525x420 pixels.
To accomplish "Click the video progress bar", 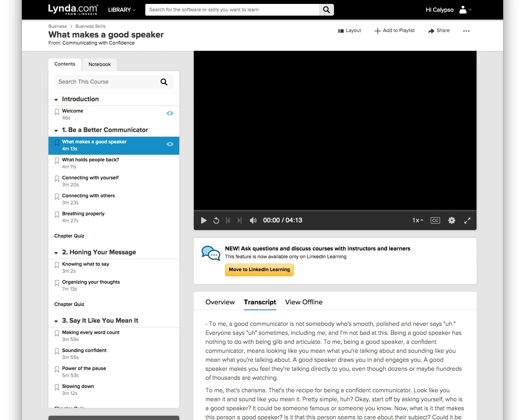I will click(x=335, y=211).
